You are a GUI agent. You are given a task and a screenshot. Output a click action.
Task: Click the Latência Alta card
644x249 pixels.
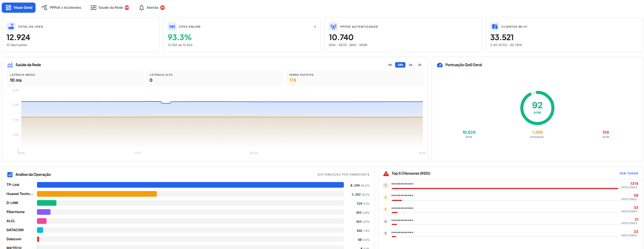coord(215,78)
